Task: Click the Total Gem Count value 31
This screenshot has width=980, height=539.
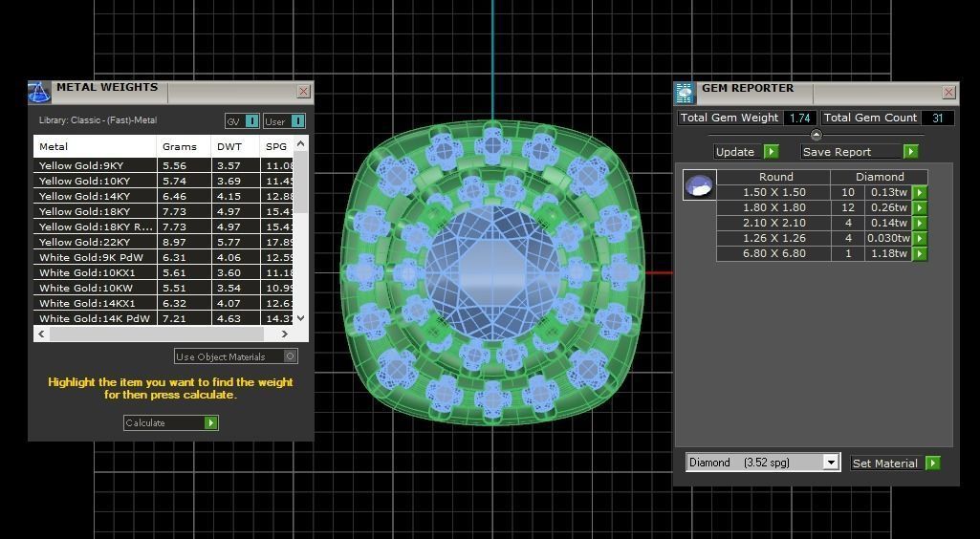Action: pyautogui.click(x=937, y=119)
